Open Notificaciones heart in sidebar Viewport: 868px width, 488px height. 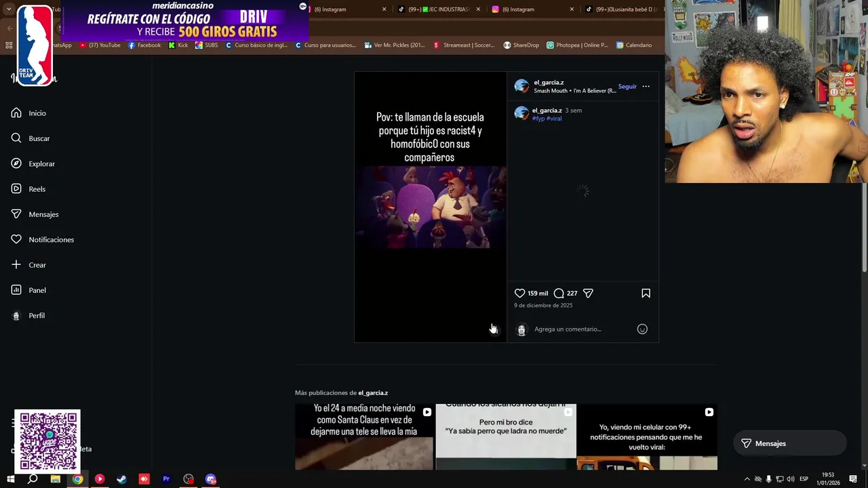(x=42, y=239)
